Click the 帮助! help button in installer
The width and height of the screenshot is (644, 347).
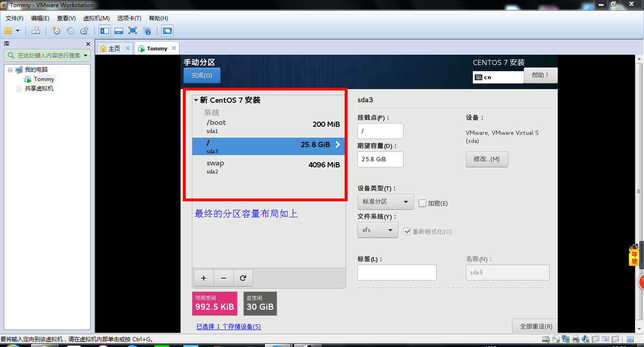pos(540,75)
